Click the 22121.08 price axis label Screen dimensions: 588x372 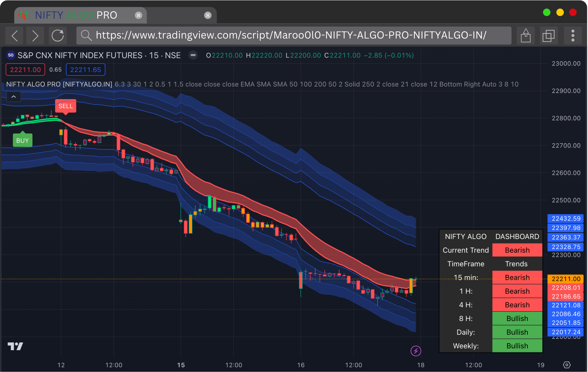566,305
